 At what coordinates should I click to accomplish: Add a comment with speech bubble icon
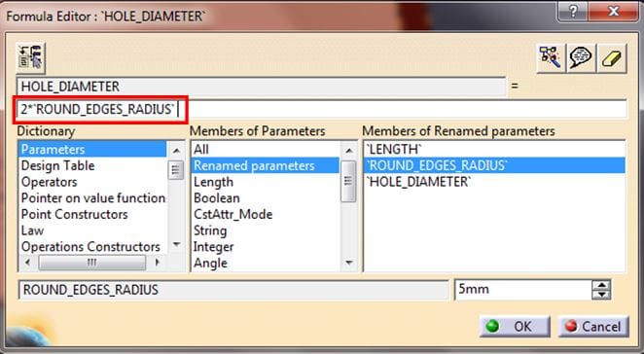coord(581,58)
